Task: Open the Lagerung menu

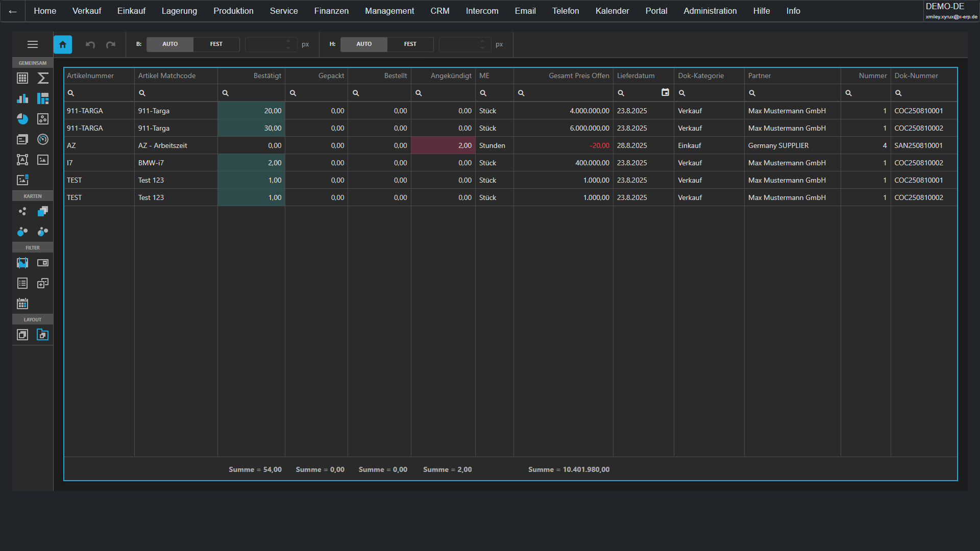Action: pos(179,11)
